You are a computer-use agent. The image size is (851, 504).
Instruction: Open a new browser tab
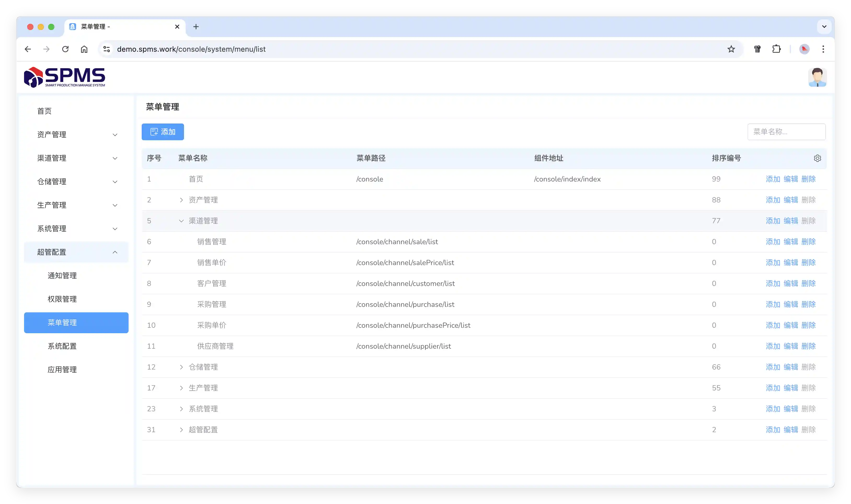[x=196, y=27]
